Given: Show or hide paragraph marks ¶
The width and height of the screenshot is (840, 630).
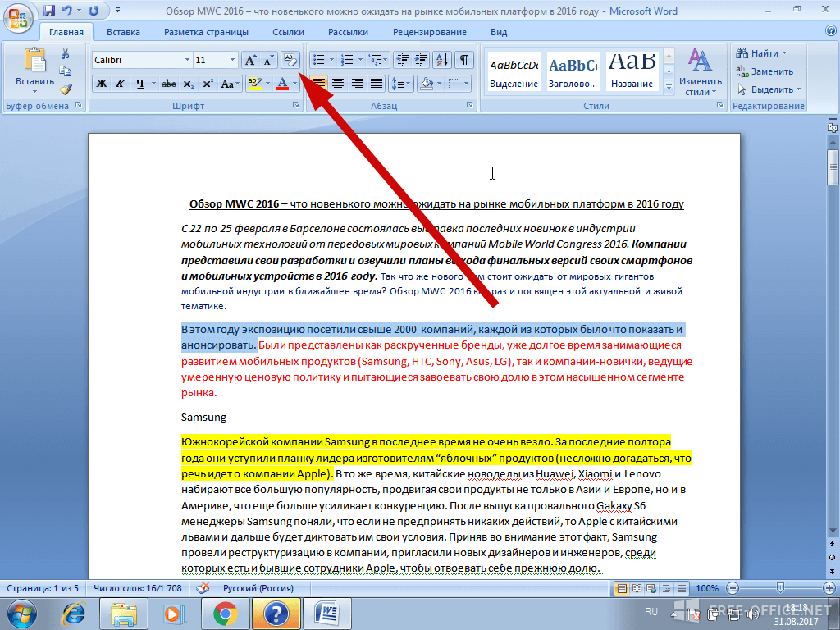Looking at the screenshot, I should point(464,60).
